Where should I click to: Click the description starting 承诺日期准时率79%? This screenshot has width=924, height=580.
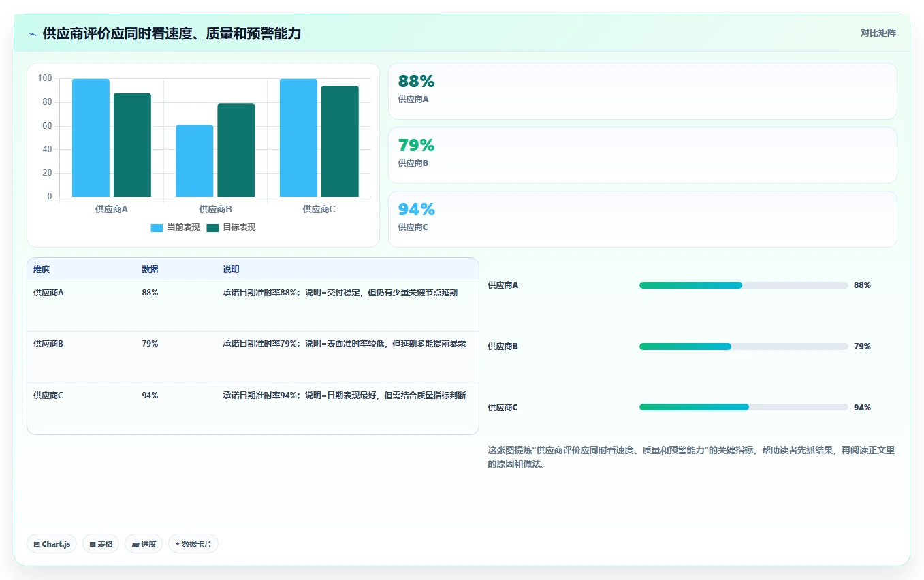click(x=345, y=344)
